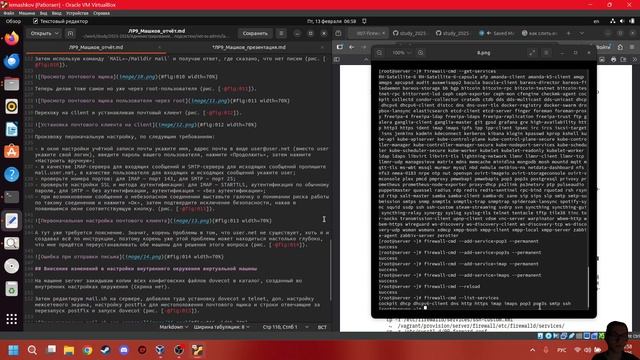Image resolution: width=640 pixels, height=360 pixels.
Task: Close the active Firefox tab
Action: (x=383, y=33)
